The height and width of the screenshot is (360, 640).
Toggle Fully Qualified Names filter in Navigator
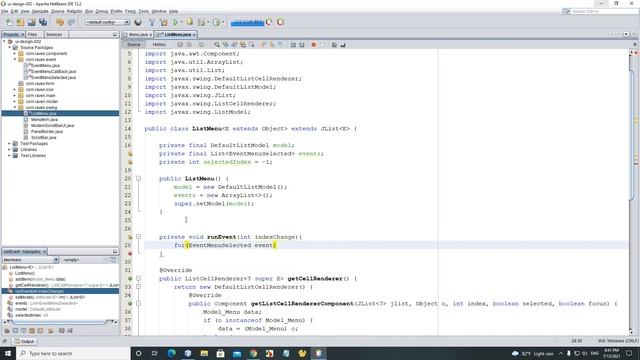click(51, 331)
